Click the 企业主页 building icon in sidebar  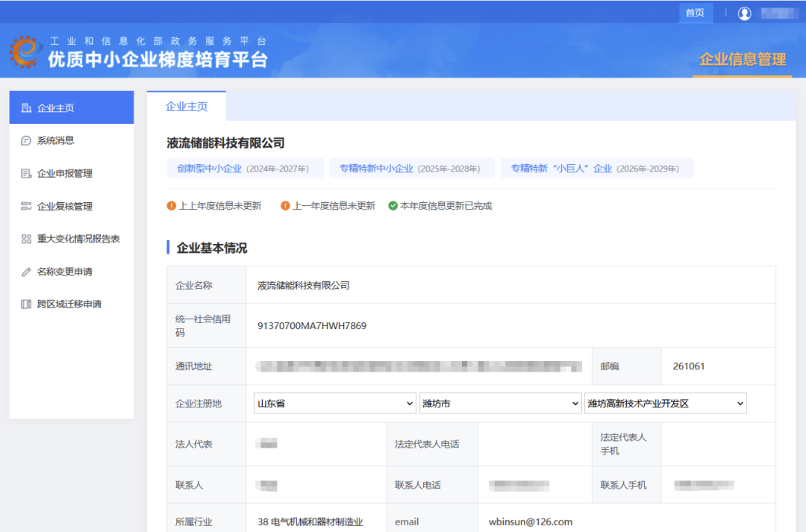coord(25,107)
